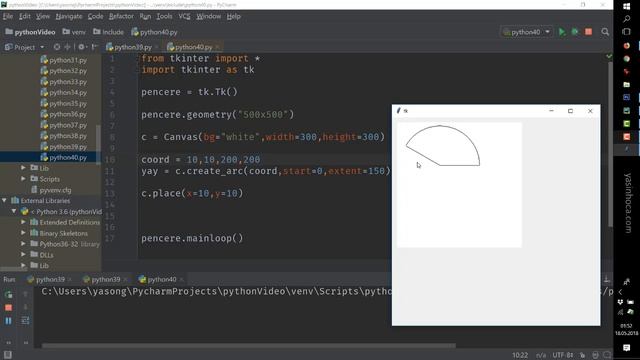The image size is (640, 360).
Task: Open Dropbox tray icon
Action: pos(620,302)
